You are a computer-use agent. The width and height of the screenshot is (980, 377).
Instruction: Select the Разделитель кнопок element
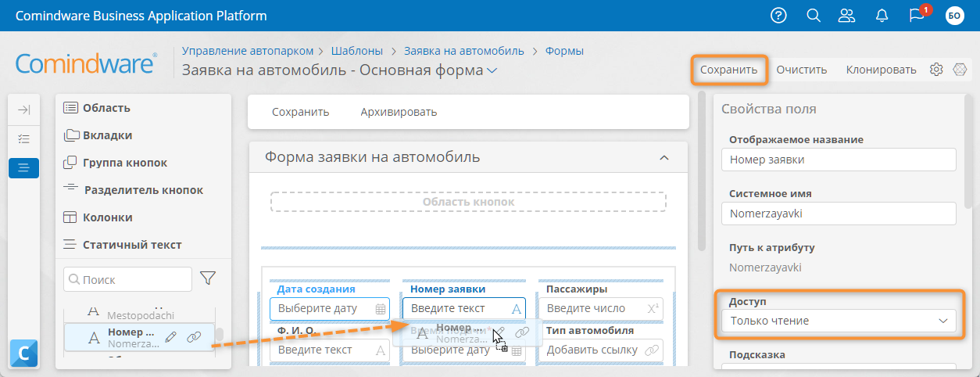(133, 190)
